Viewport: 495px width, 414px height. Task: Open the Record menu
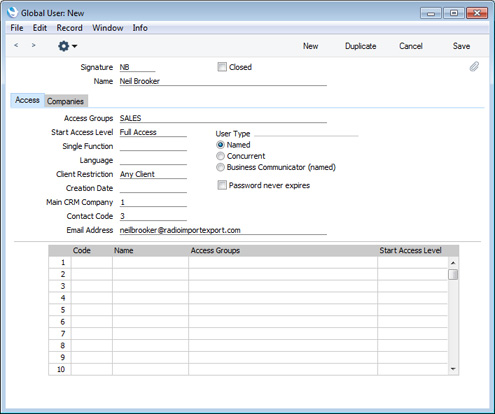click(69, 28)
